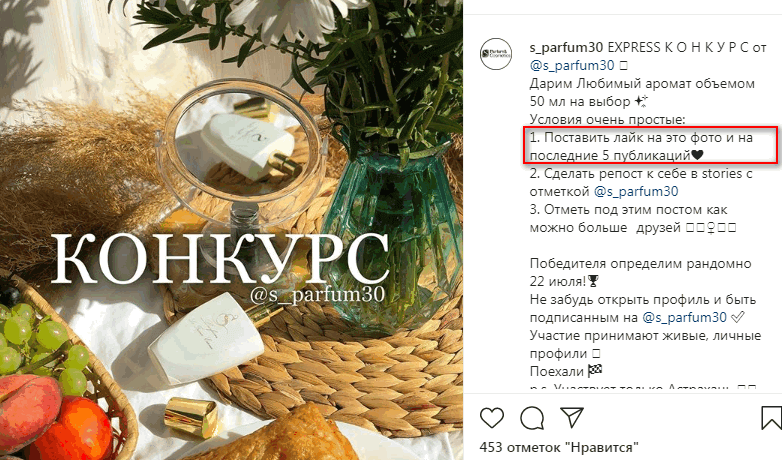782x460 pixels.
Task: View the 453 отметок "Нравится" list
Action: (x=559, y=447)
